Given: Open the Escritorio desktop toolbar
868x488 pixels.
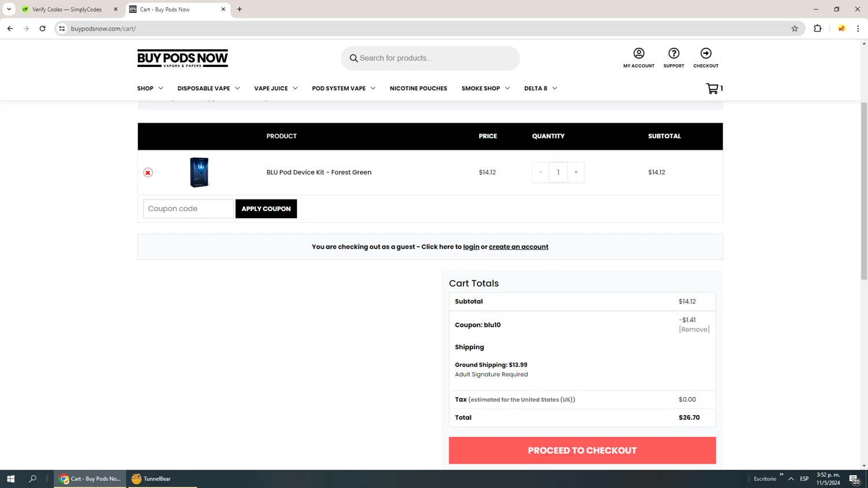Looking at the screenshot, I should [765, 479].
